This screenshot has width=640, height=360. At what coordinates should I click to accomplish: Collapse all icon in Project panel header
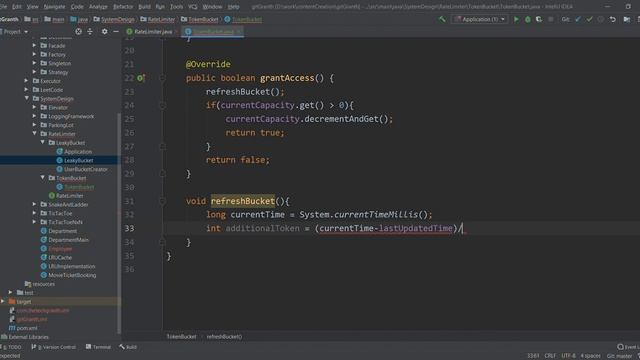point(90,31)
